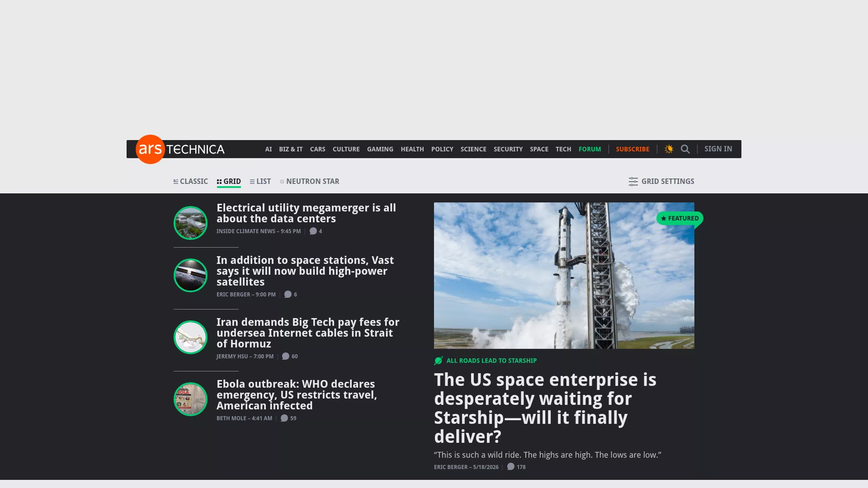Click Inside Climate News byline

259,231
